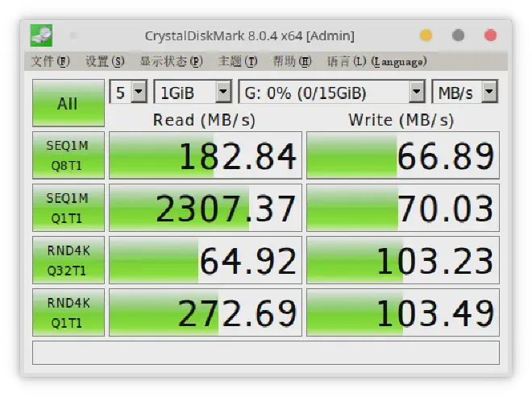Close the CrystalDiskMark window
Screen dimensions: 532x397
tap(489, 35)
